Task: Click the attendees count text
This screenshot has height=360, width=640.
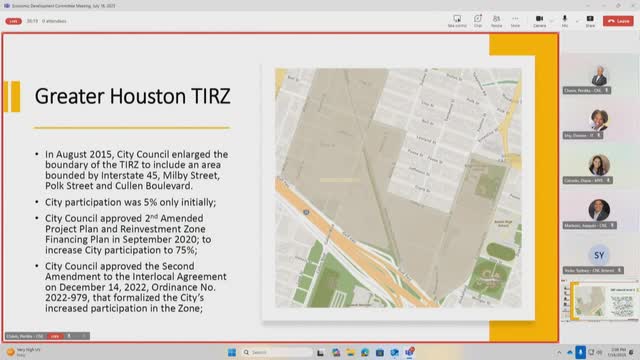Action: point(54,21)
